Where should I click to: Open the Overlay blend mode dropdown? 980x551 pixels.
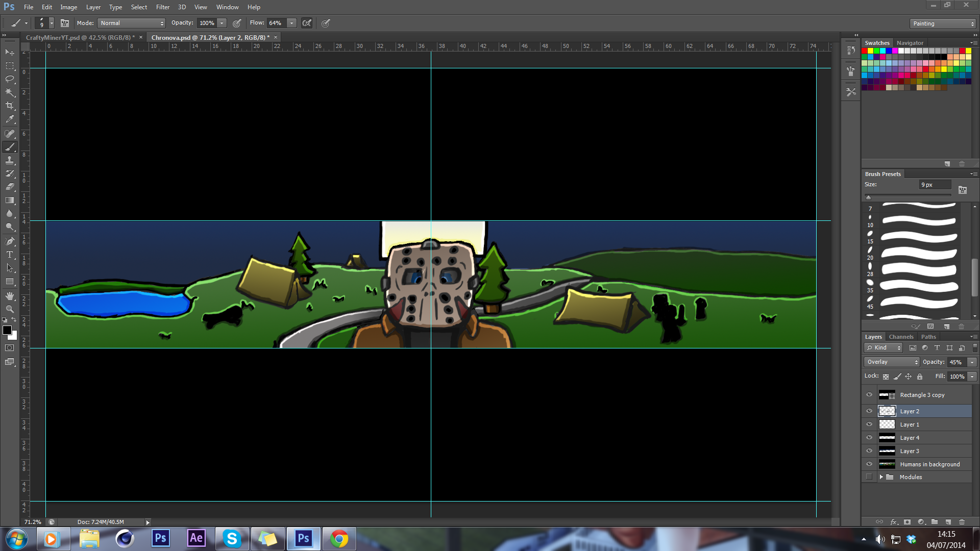[x=891, y=362]
